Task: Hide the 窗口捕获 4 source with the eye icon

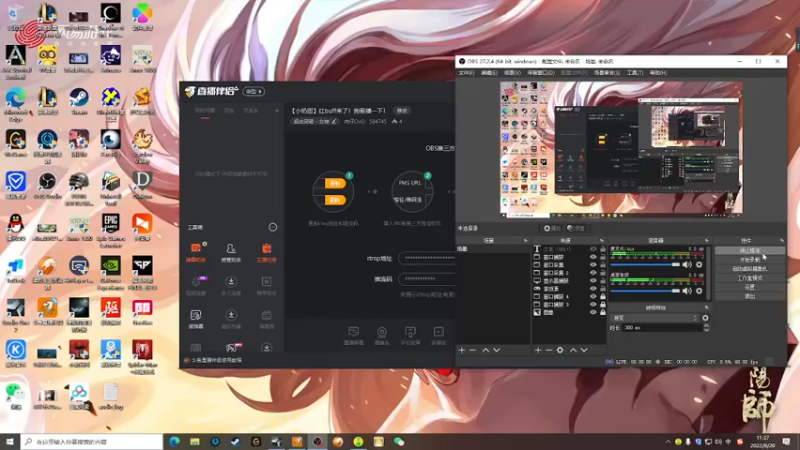Action: [x=593, y=296]
